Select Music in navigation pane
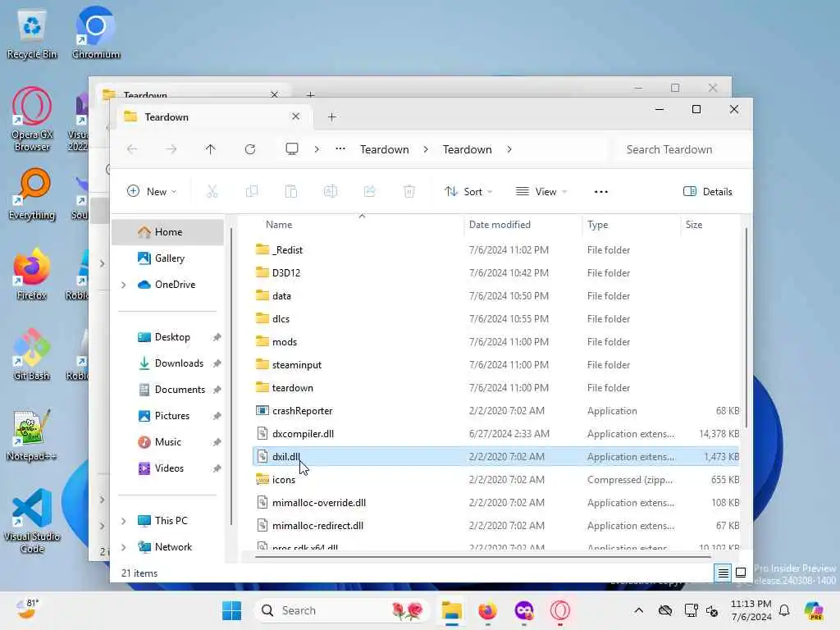The image size is (840, 630). click(x=168, y=442)
